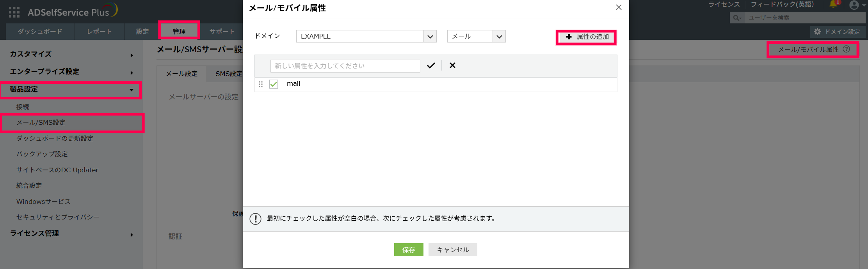
Task: Select バックアップ設定 in the sidebar
Action: [x=42, y=154]
